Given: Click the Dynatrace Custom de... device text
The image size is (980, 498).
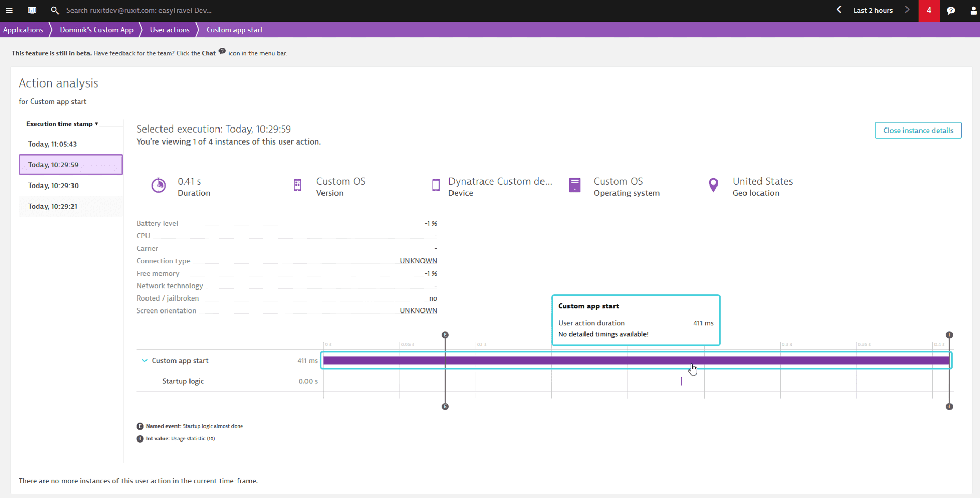Looking at the screenshot, I should (500, 181).
